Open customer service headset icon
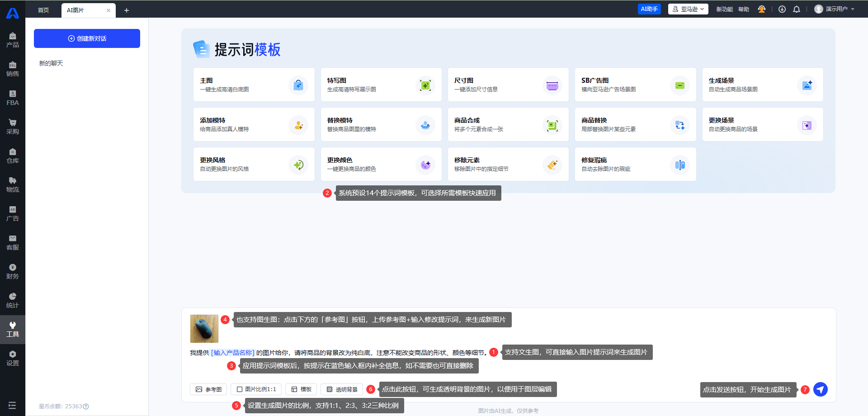 (x=762, y=9)
